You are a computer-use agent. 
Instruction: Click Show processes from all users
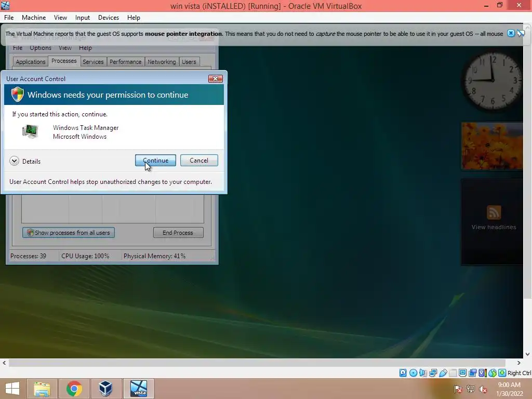(x=69, y=233)
